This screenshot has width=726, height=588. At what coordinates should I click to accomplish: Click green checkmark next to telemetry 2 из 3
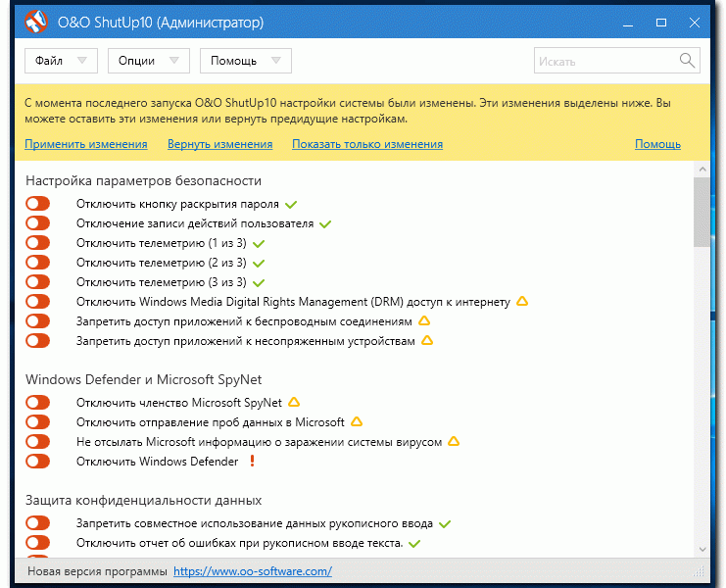coord(259,264)
